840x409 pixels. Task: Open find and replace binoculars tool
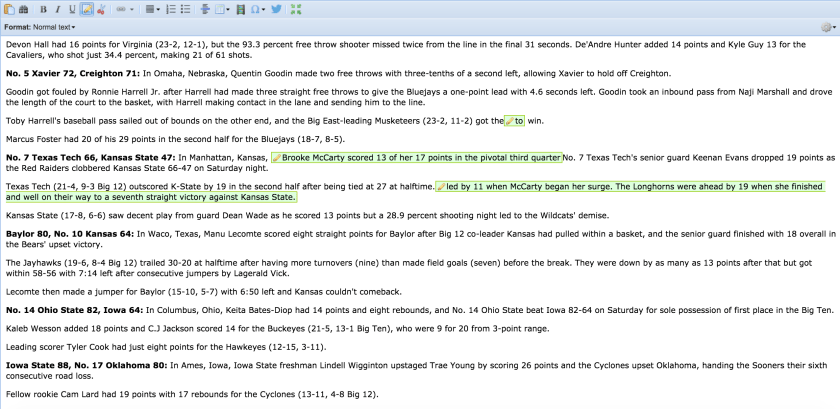(x=24, y=9)
